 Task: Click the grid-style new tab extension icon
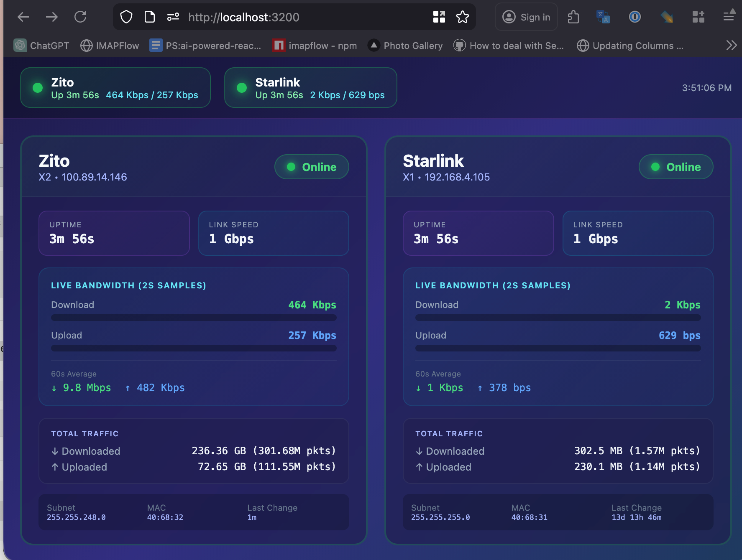[x=698, y=17]
